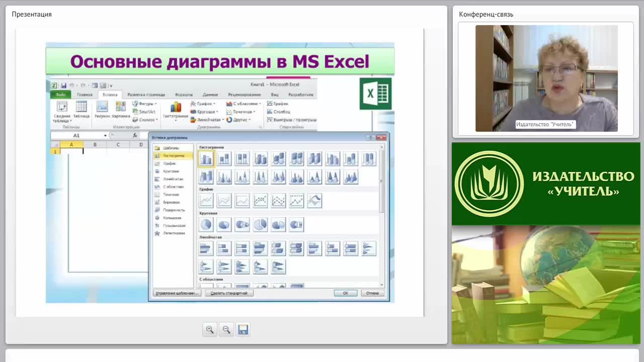Click the Сделать стандартной button
This screenshot has height=362, width=644.
pos(229,293)
